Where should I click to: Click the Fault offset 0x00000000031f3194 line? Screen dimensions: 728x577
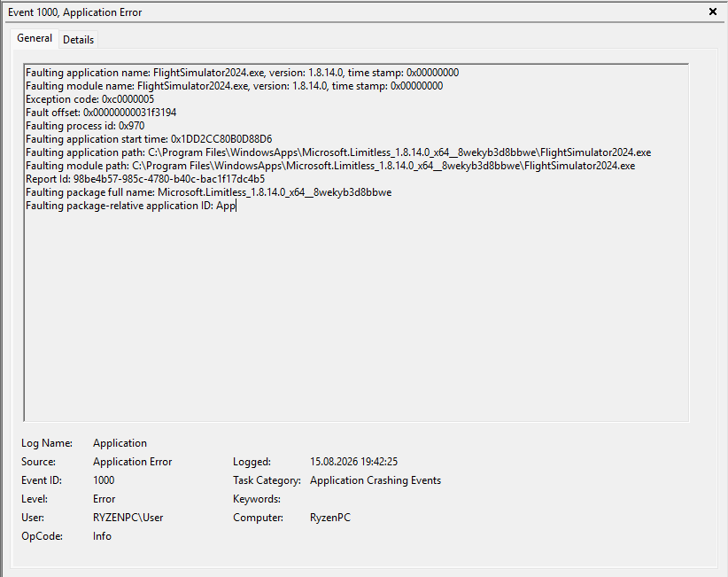click(x=101, y=113)
